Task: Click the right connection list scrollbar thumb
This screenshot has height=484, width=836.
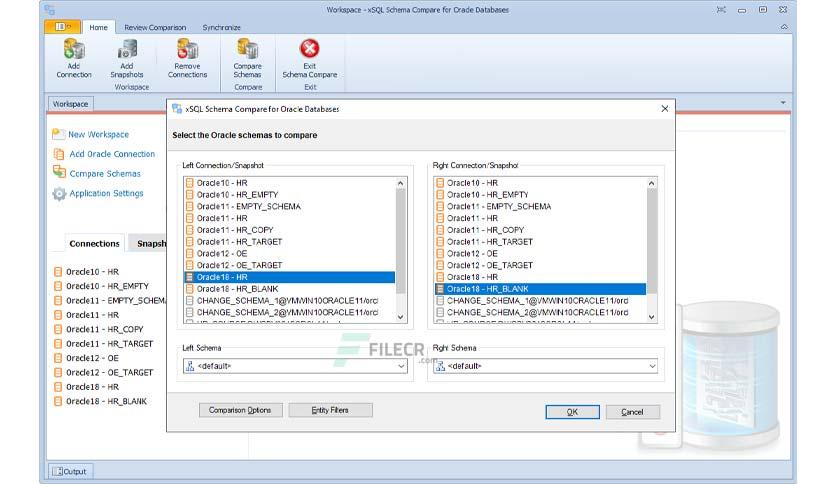Action: tap(652, 241)
